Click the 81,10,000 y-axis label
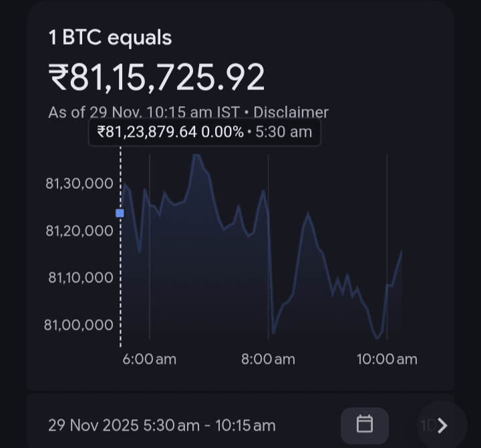The width and height of the screenshot is (481, 448). pos(81,278)
